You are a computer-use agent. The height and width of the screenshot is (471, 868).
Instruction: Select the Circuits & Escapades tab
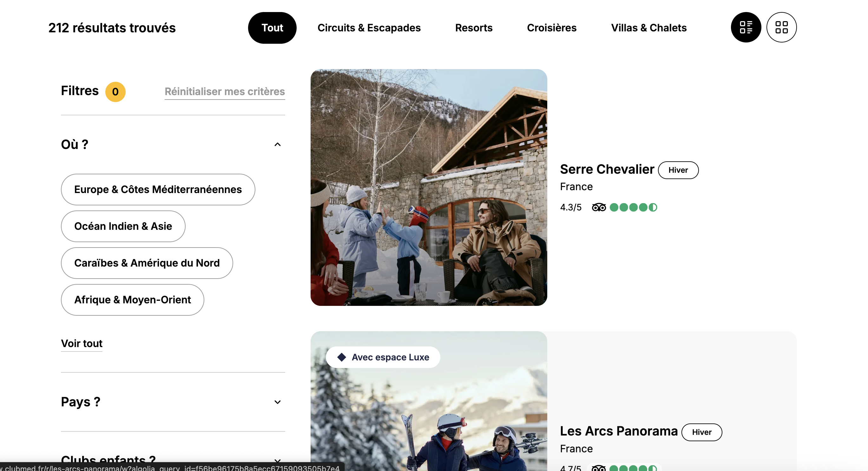(x=369, y=28)
